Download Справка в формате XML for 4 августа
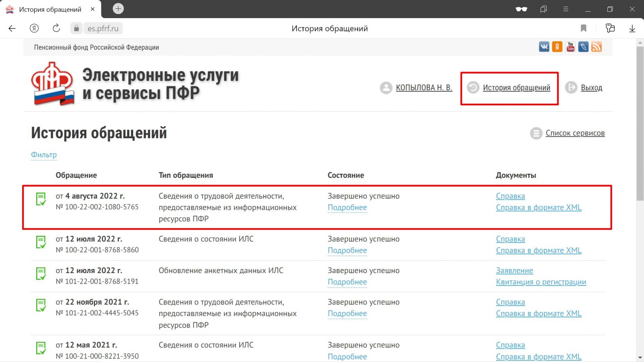This screenshot has width=644, height=362. (x=539, y=208)
